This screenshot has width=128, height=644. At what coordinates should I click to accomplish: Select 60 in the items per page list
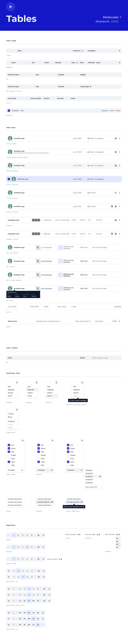(x=117, y=544)
